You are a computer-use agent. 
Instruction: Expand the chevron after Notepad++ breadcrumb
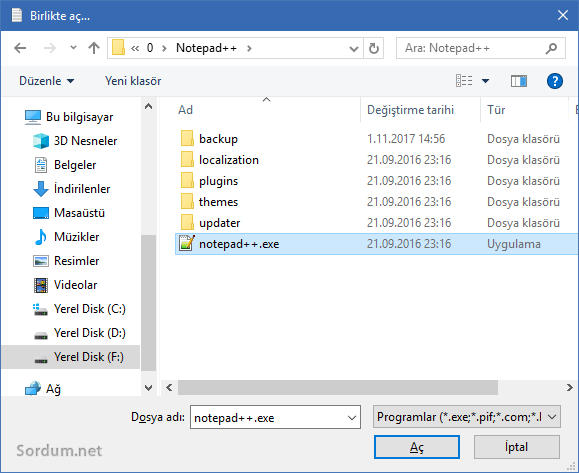[x=249, y=48]
